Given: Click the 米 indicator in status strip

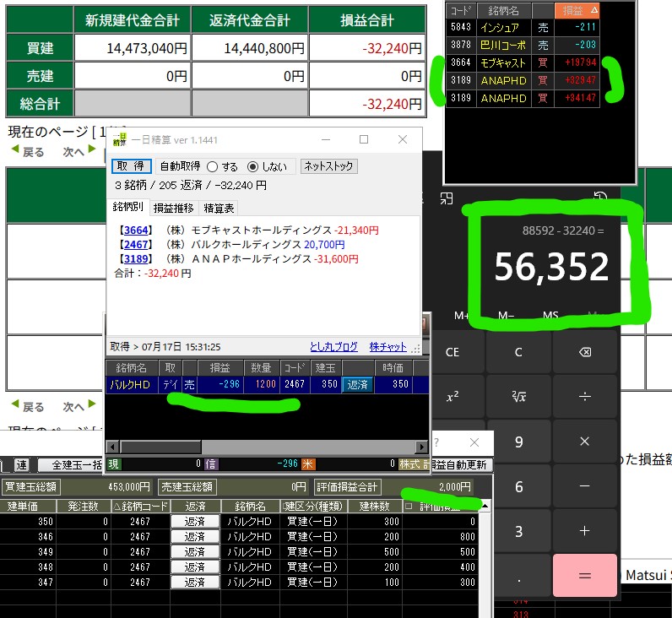Looking at the screenshot, I should point(308,463).
